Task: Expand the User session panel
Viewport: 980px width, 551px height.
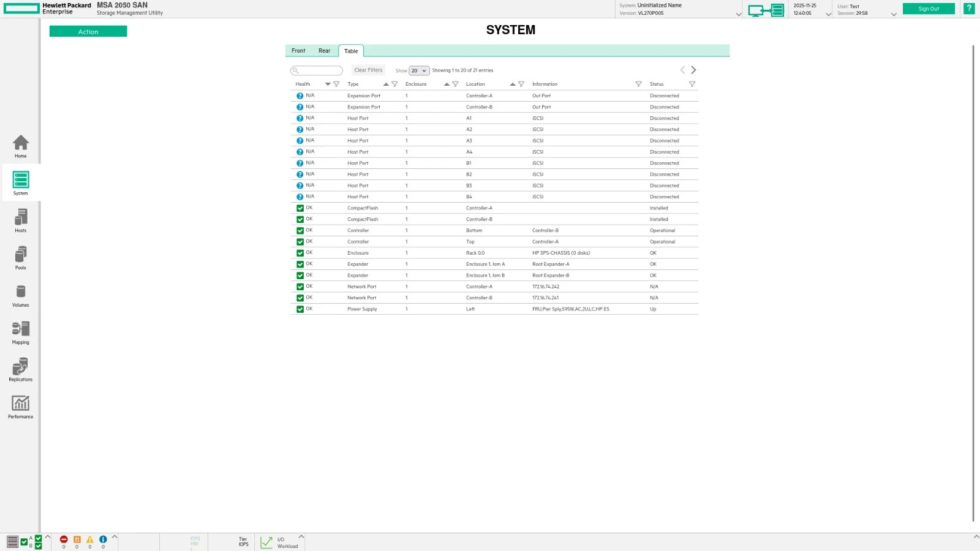Action: (894, 14)
